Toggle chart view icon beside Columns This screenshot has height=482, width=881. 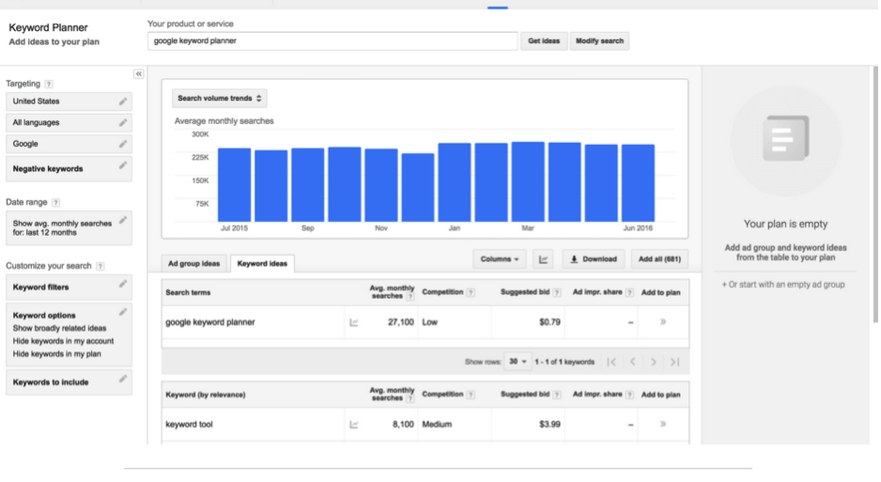pos(543,259)
